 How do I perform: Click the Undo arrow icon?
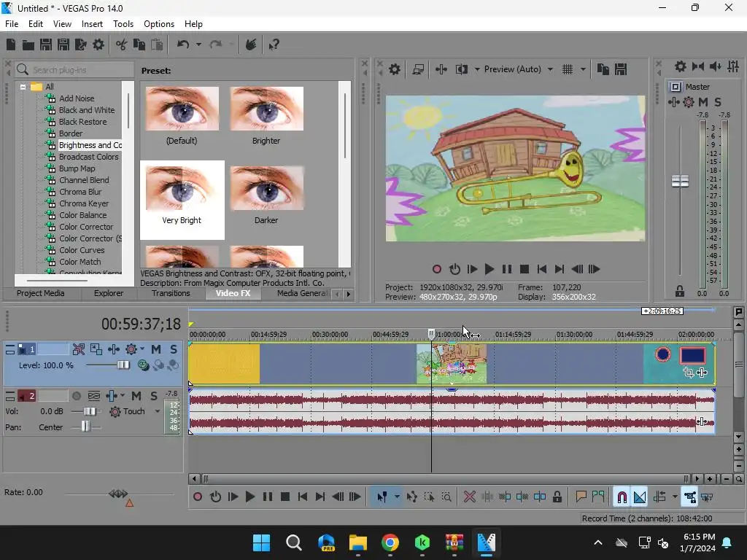click(183, 44)
